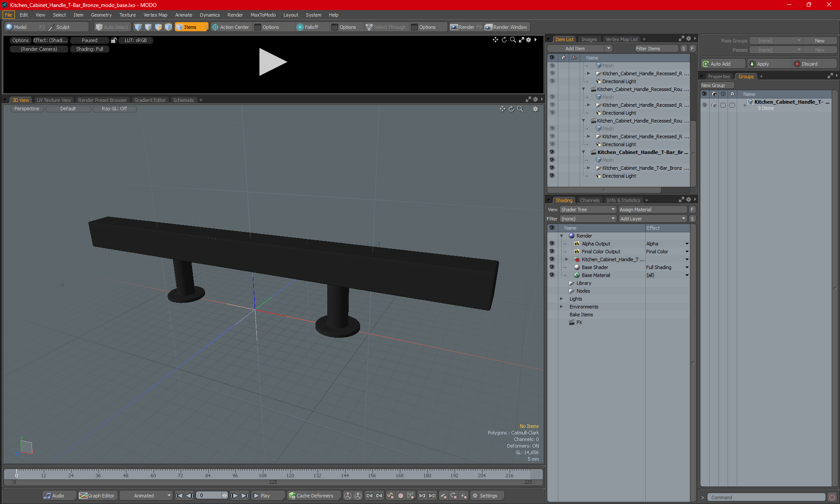The height and width of the screenshot is (504, 840).
Task: Open Action Center tool
Action: pyautogui.click(x=231, y=27)
